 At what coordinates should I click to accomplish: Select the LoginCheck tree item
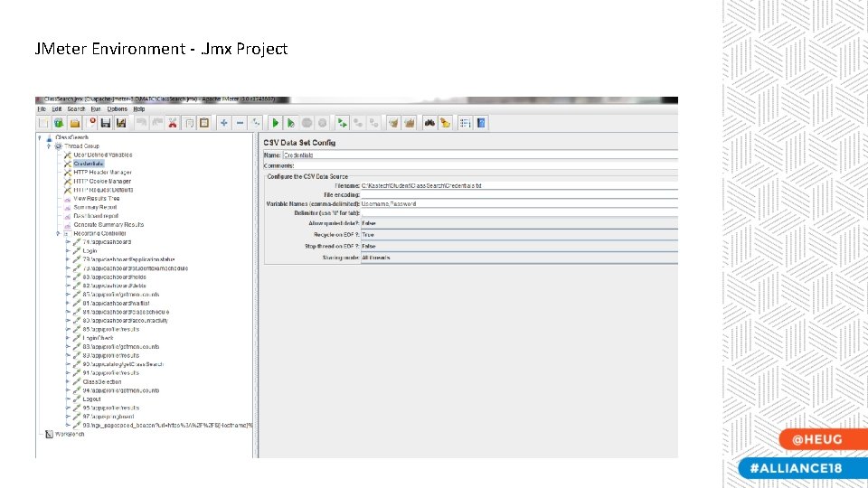98,338
